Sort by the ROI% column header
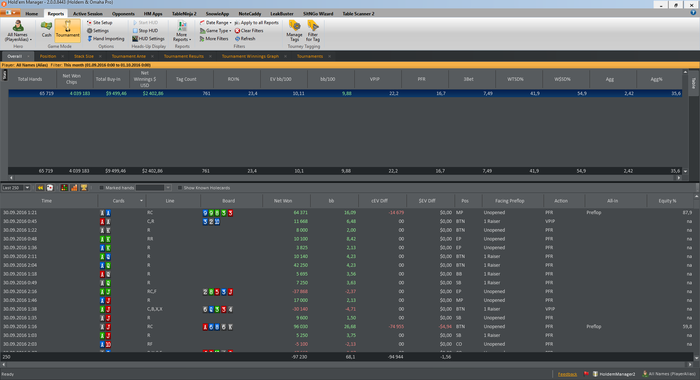The height and width of the screenshot is (380, 700). tap(233, 79)
